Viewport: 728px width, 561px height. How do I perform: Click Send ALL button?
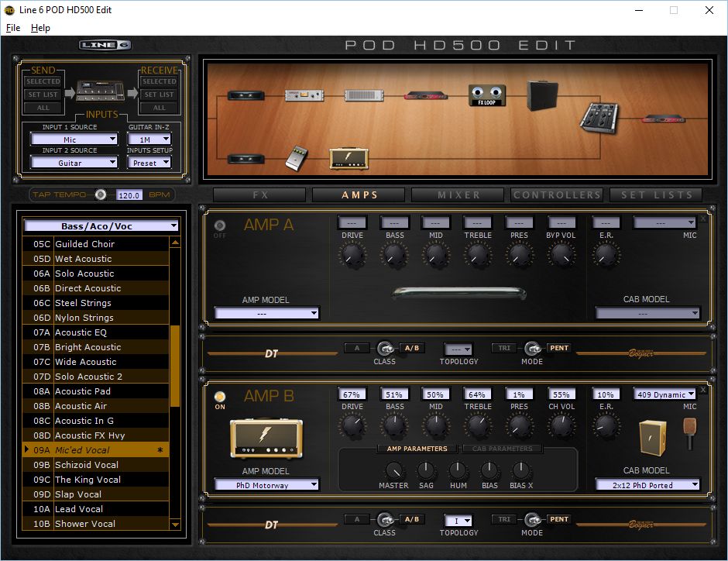tap(43, 108)
